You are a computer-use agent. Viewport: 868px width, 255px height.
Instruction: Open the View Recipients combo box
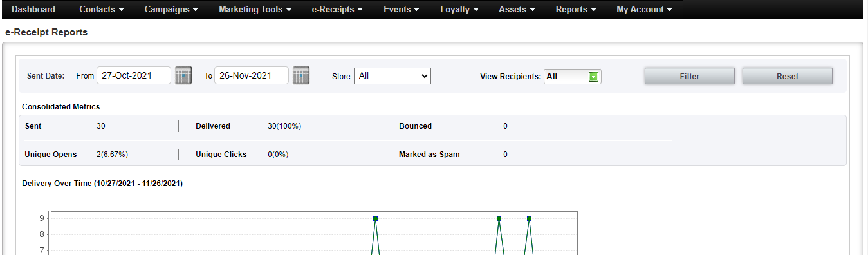click(x=572, y=77)
